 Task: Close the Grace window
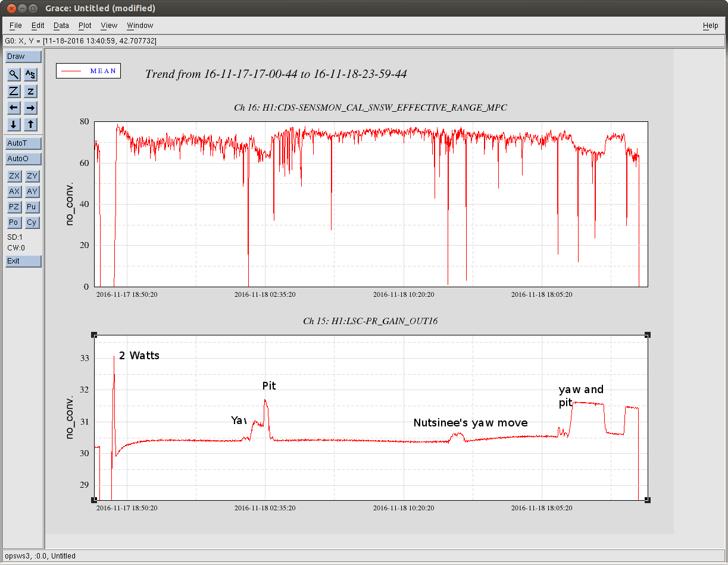10,8
